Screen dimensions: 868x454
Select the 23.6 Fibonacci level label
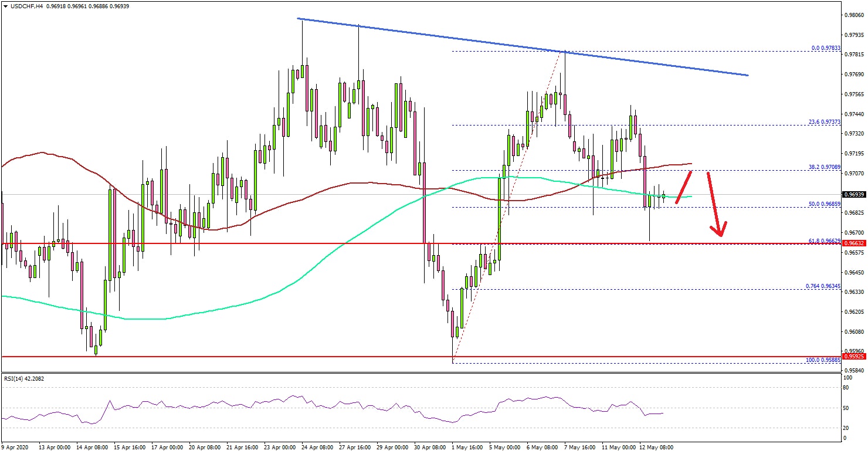(825, 122)
